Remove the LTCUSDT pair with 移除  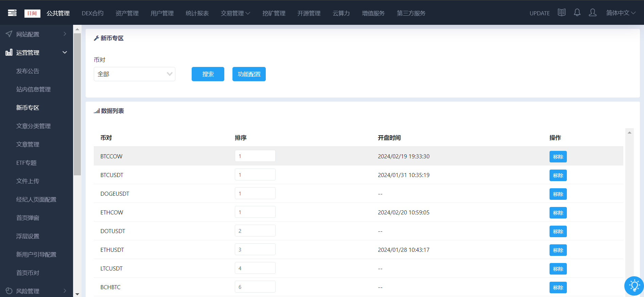click(x=558, y=269)
